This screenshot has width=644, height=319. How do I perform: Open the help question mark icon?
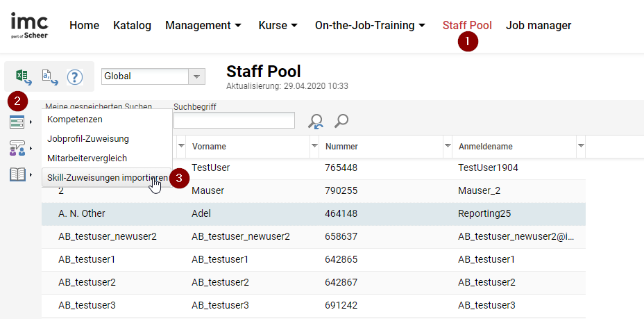(75, 76)
